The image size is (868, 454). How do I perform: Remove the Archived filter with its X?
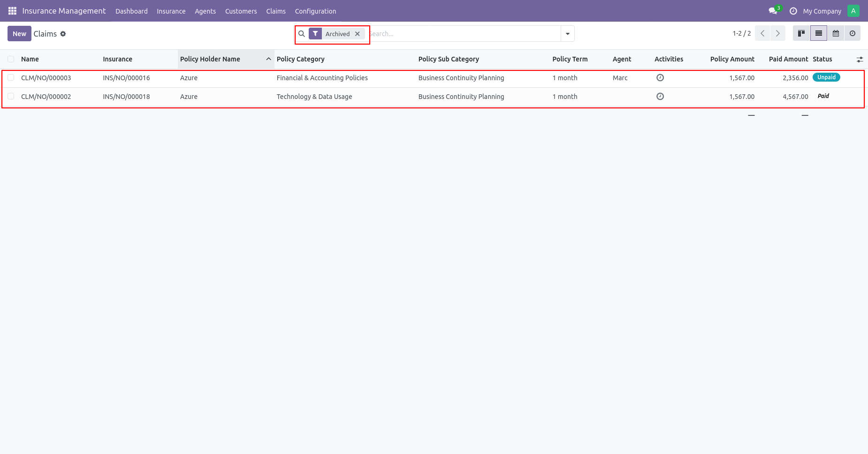click(358, 34)
